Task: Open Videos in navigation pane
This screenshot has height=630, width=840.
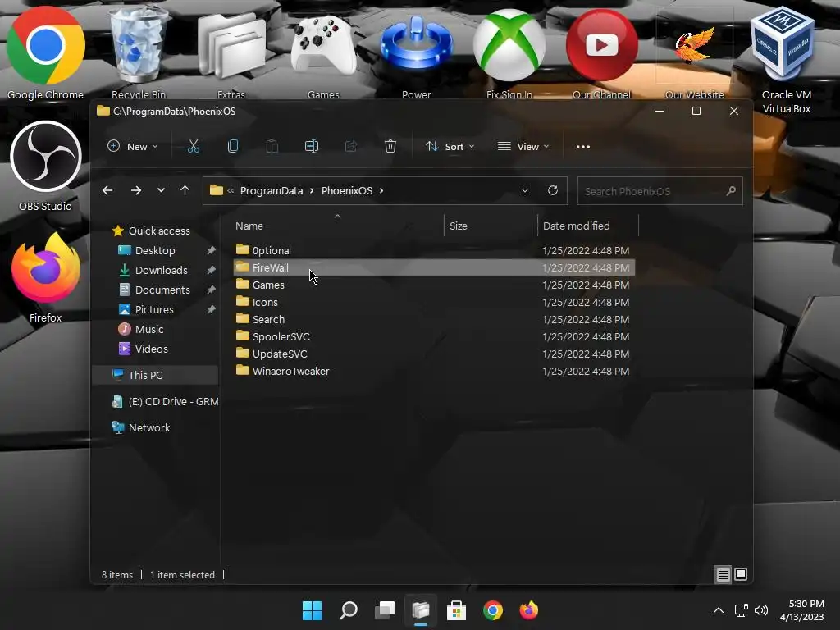Action: (151, 349)
